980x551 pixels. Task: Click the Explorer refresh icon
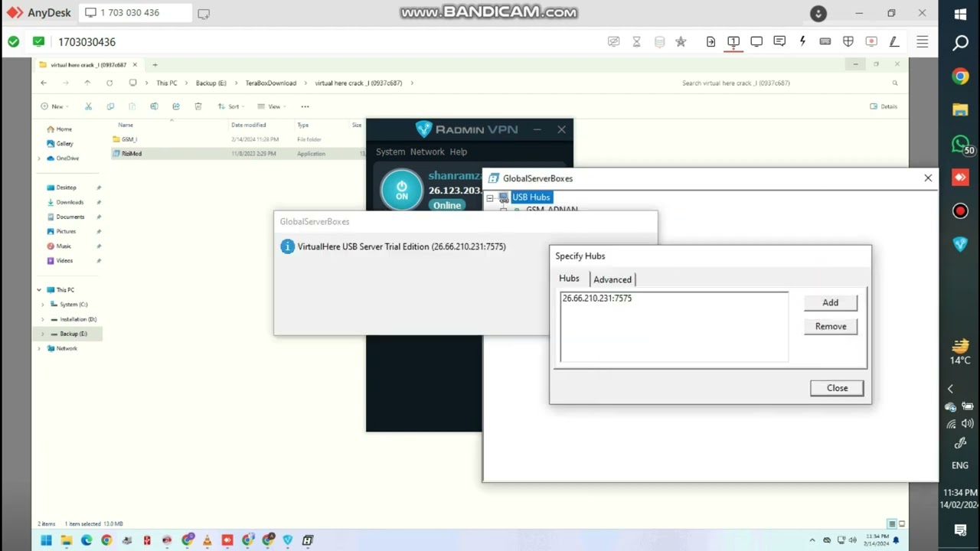109,83
